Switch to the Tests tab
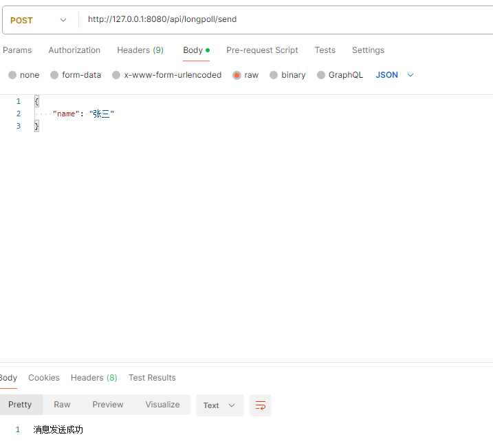 pos(325,50)
